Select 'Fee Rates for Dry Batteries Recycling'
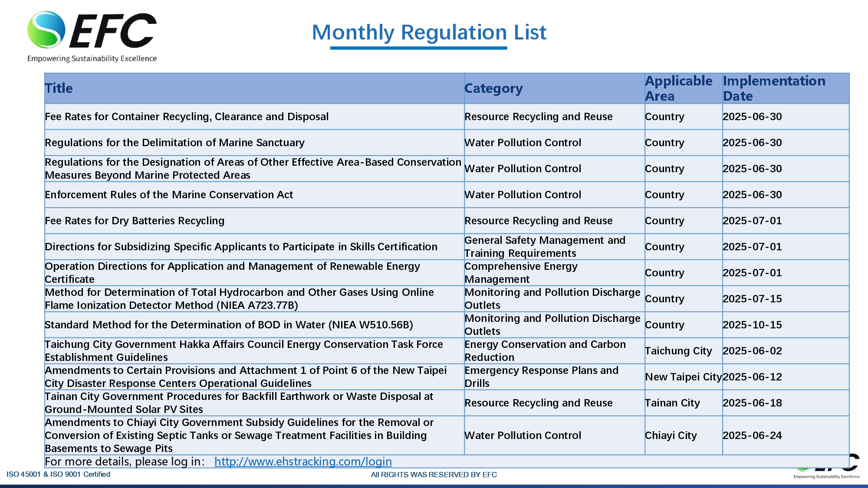868x488 pixels. (x=135, y=221)
